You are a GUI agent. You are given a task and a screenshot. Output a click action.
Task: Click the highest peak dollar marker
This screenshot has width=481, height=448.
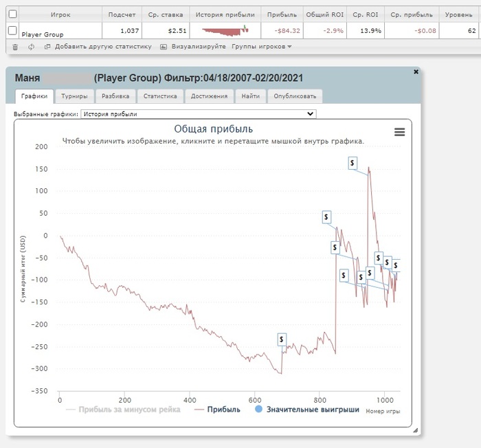353,163
